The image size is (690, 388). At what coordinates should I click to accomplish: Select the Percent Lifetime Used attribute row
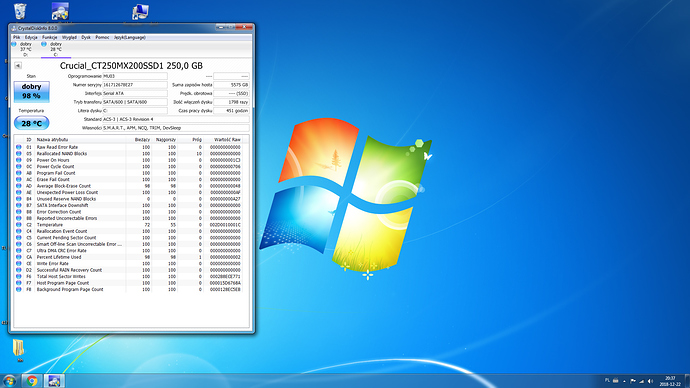click(x=131, y=257)
